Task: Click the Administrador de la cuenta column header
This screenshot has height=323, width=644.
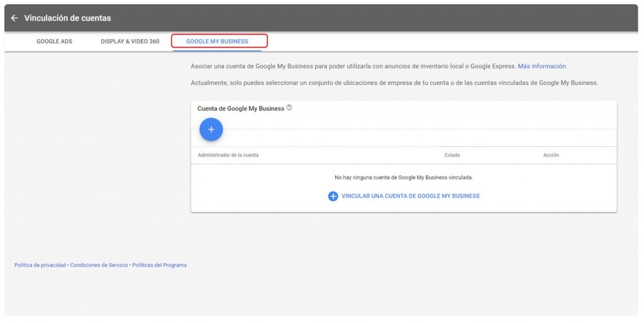Action: click(x=228, y=155)
